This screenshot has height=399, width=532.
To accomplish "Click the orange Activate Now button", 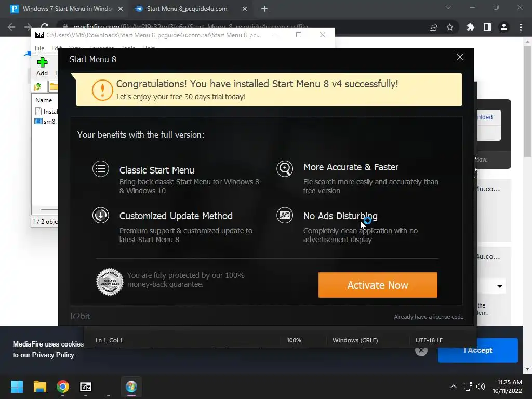I will [x=378, y=285].
